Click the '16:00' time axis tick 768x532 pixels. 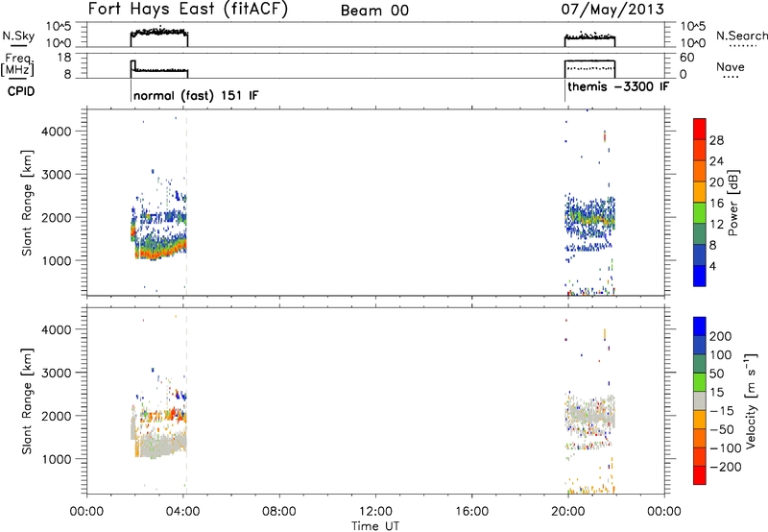pyautogui.click(x=471, y=512)
